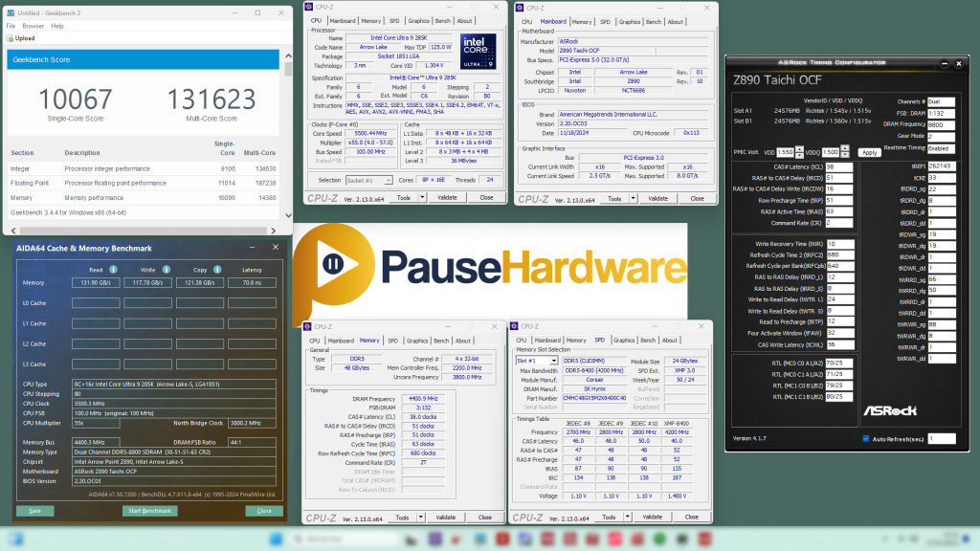
Task: Switch to the Bench tab in the CPU-Z processor window
Action: [x=442, y=21]
